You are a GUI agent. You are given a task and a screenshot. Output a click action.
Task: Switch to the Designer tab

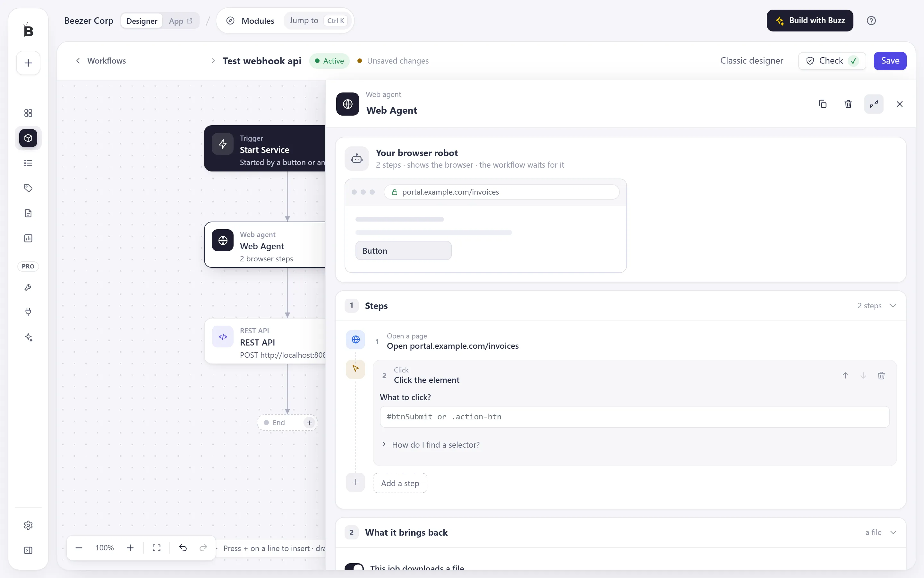coord(142,21)
